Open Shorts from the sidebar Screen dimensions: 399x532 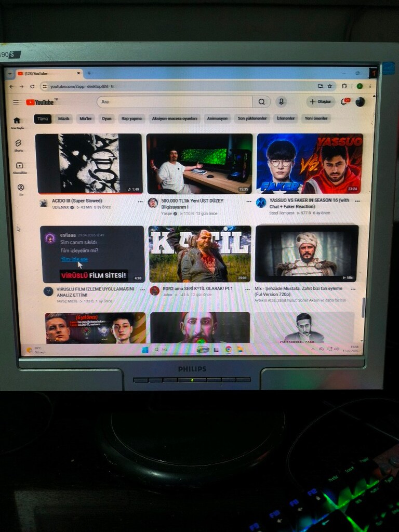pos(18,145)
